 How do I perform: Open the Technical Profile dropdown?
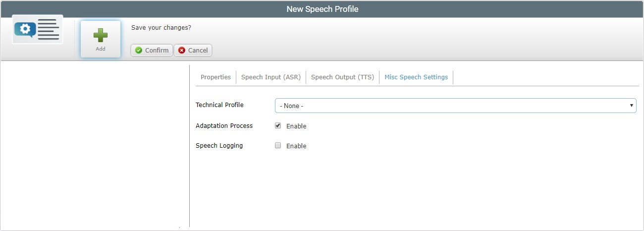(456, 106)
